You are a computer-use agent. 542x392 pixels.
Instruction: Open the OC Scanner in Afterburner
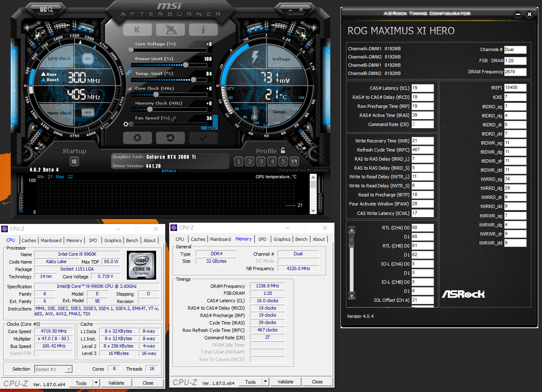pos(46,9)
